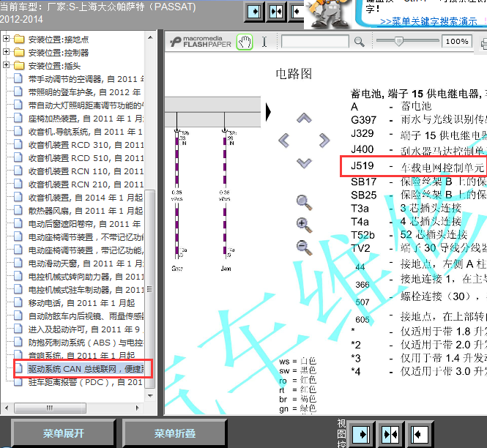Click the Macromedia FlashPaper logo

pyautogui.click(x=201, y=42)
